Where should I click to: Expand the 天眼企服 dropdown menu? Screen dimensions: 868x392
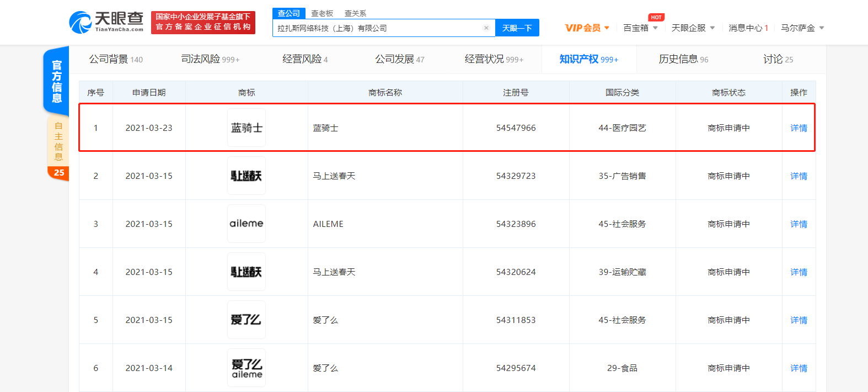click(x=693, y=28)
